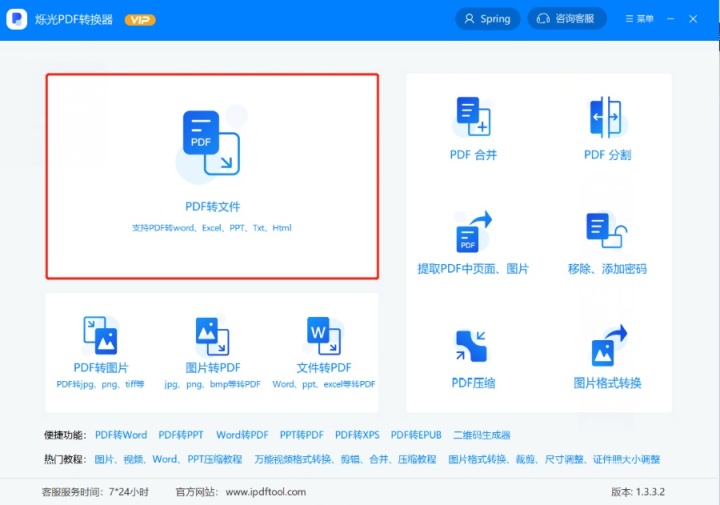720x505 pixels.
Task: Click the 文件转PDF label
Action: 324,368
